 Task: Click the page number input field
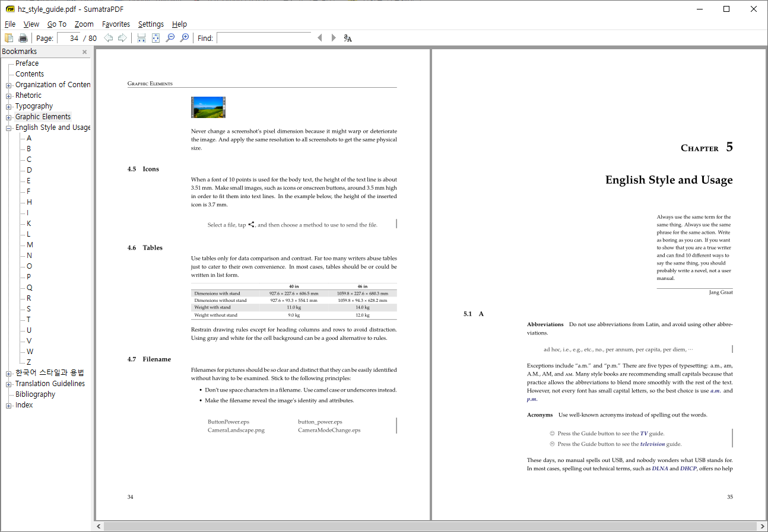[x=68, y=38]
